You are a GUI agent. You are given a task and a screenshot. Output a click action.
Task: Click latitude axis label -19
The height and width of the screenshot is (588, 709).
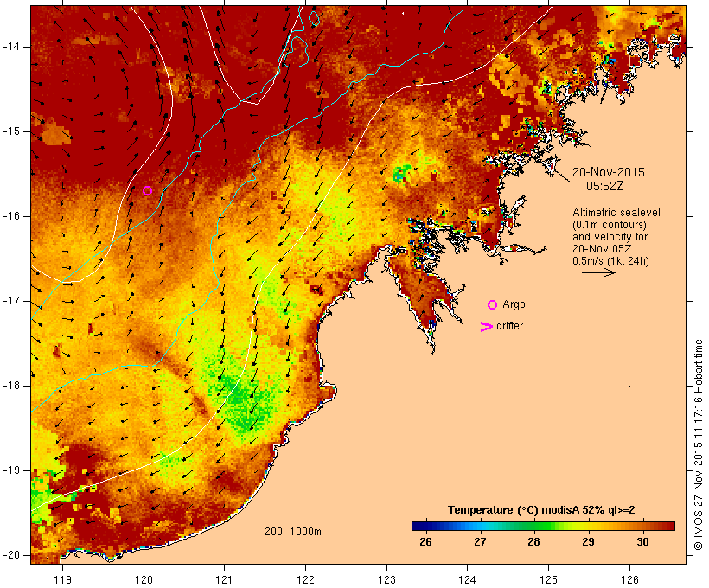pyautogui.click(x=11, y=470)
